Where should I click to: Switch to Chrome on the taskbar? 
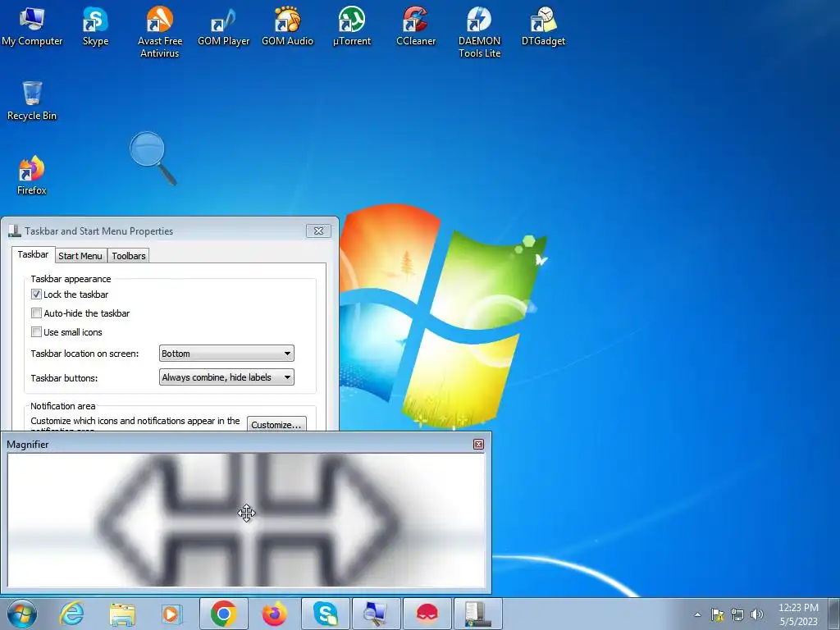pos(223,614)
